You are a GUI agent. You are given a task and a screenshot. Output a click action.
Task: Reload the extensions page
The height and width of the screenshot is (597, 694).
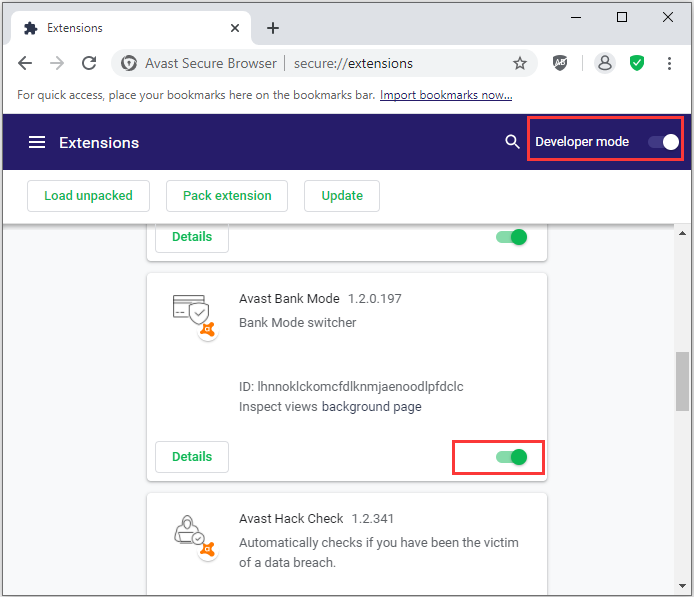point(89,63)
